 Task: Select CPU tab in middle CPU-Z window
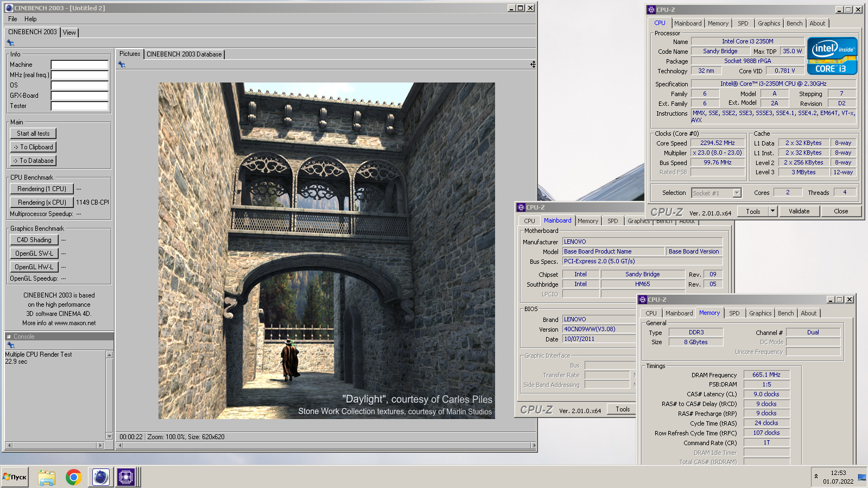click(x=529, y=221)
